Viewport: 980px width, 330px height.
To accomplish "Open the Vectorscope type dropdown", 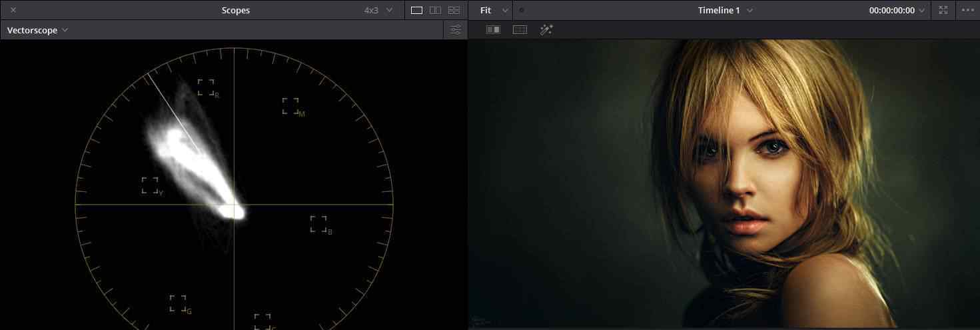I will tap(37, 30).
